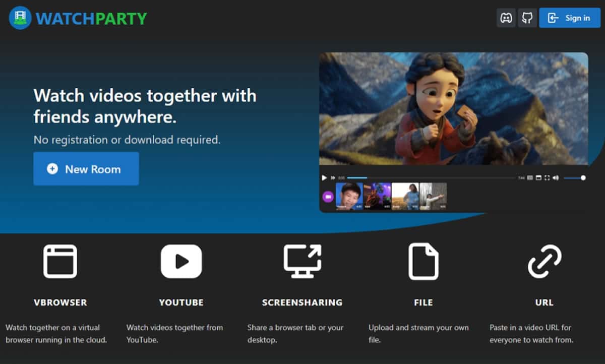The height and width of the screenshot is (364, 605).
Task: Select the VBrowser window icon
Action: coord(60,261)
